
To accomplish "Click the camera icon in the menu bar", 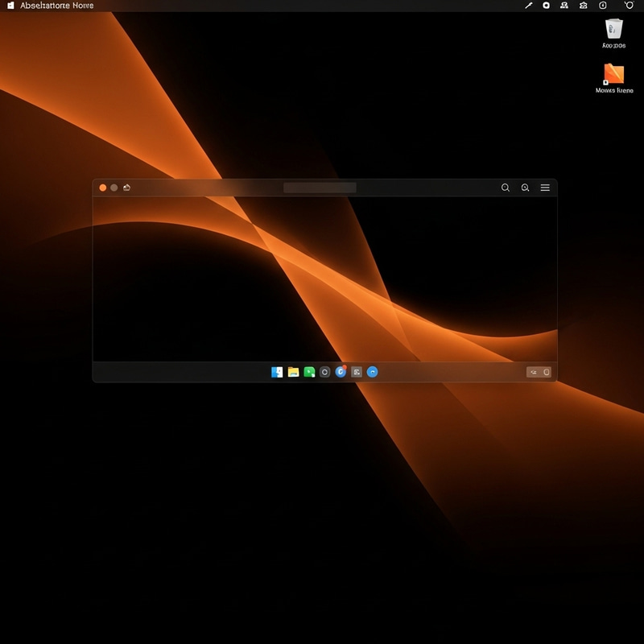I will [546, 5].
